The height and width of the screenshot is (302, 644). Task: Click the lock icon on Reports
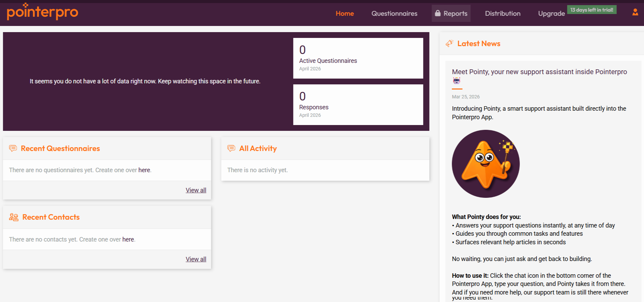[x=438, y=13]
